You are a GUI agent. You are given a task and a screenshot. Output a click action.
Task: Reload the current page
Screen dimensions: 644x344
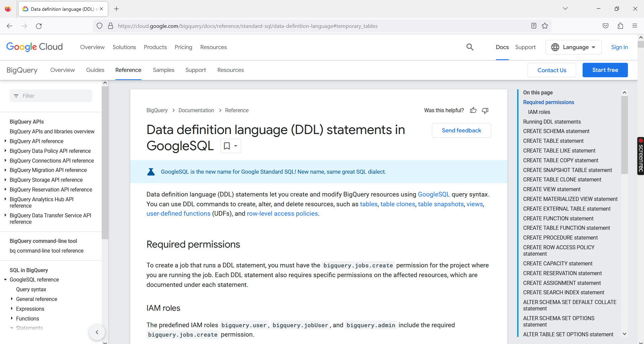[x=39, y=26]
